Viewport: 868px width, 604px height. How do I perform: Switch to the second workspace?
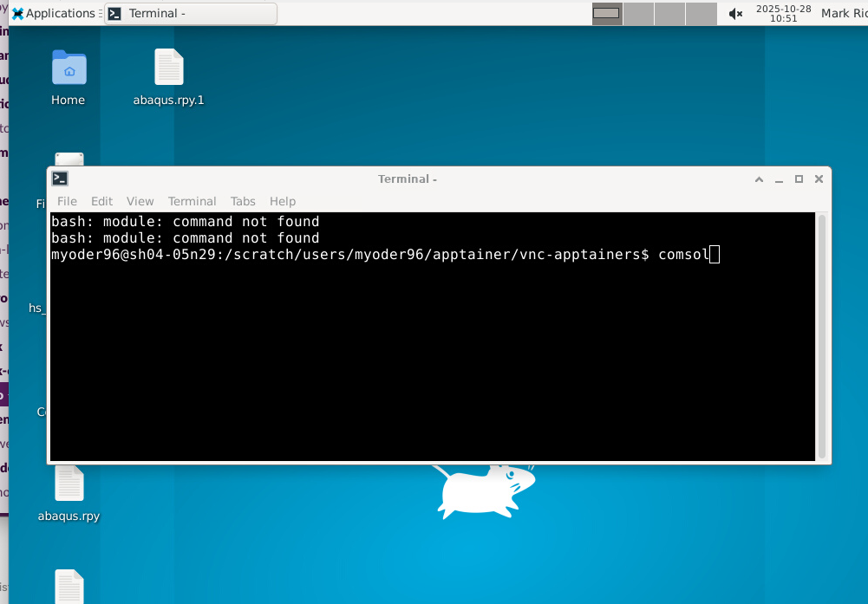(638, 13)
